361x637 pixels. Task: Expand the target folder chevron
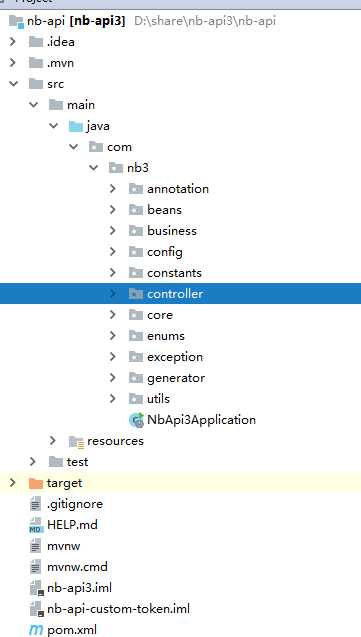click(13, 483)
